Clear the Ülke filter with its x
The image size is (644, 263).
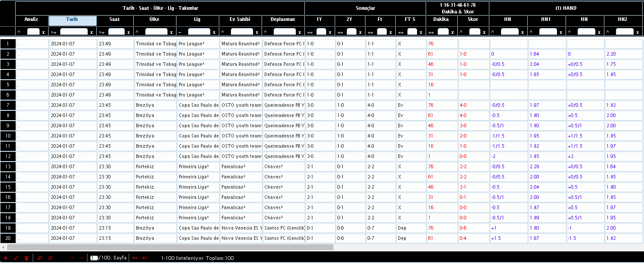click(x=172, y=32)
